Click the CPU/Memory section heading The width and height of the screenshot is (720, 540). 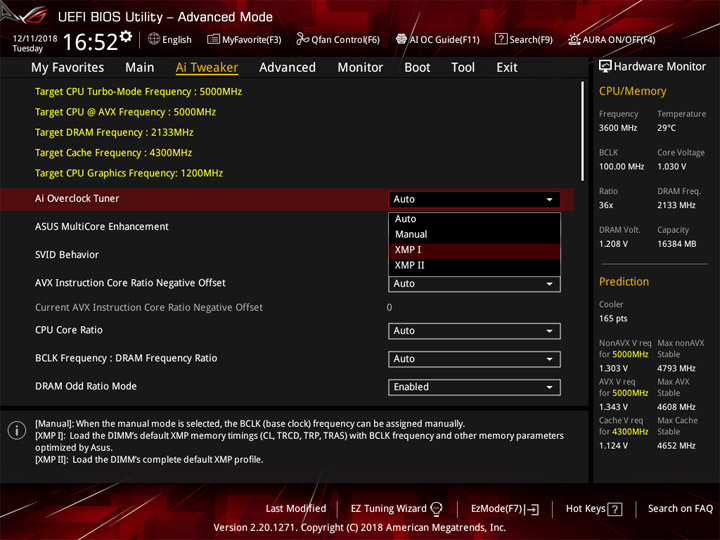pyautogui.click(x=632, y=91)
